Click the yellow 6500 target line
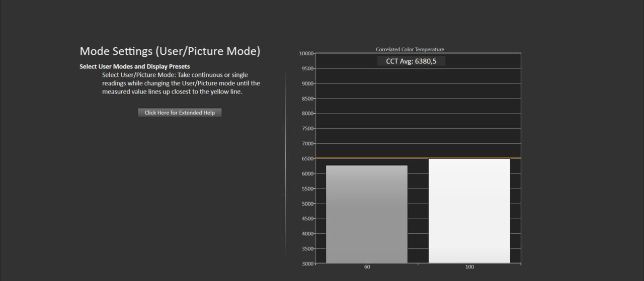644x281 pixels. [x=516, y=158]
